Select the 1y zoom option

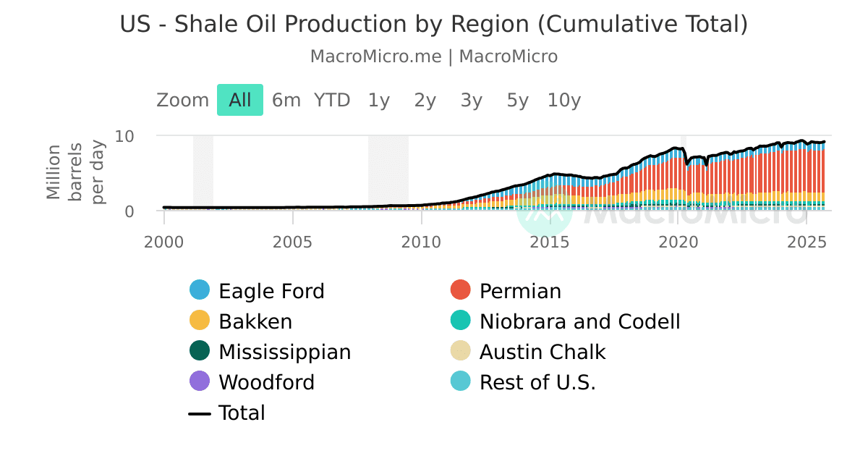click(x=378, y=100)
